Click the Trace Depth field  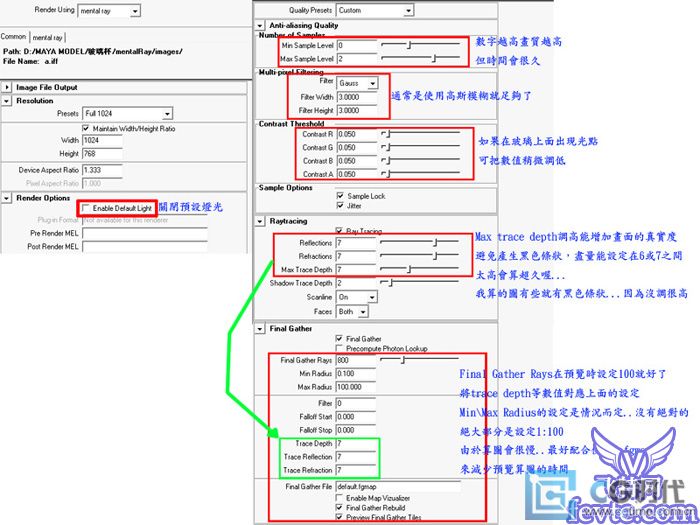point(356,444)
